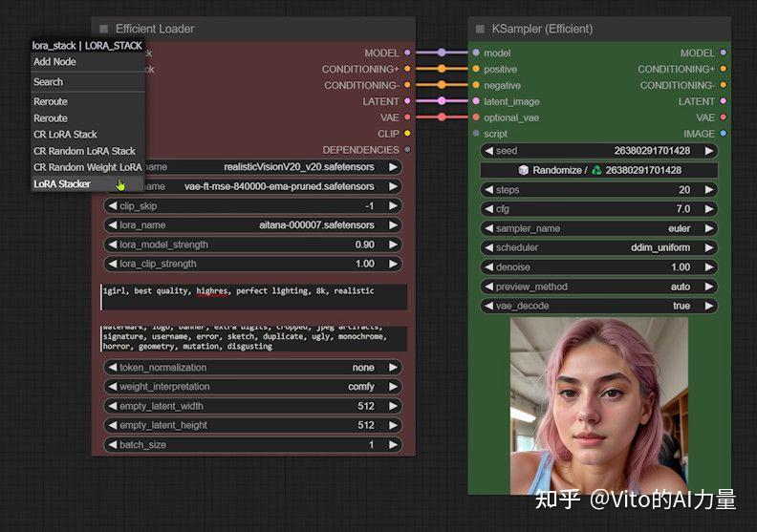Click KSampler LATENT output socket
This screenshot has height=532, width=757.
coord(724,101)
